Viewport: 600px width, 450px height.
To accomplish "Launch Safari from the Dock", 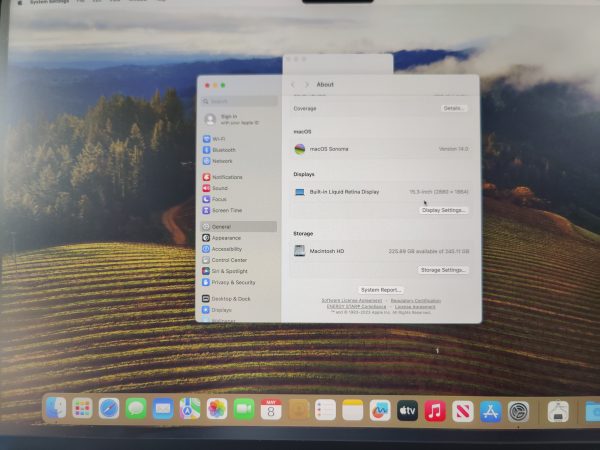I will [109, 408].
